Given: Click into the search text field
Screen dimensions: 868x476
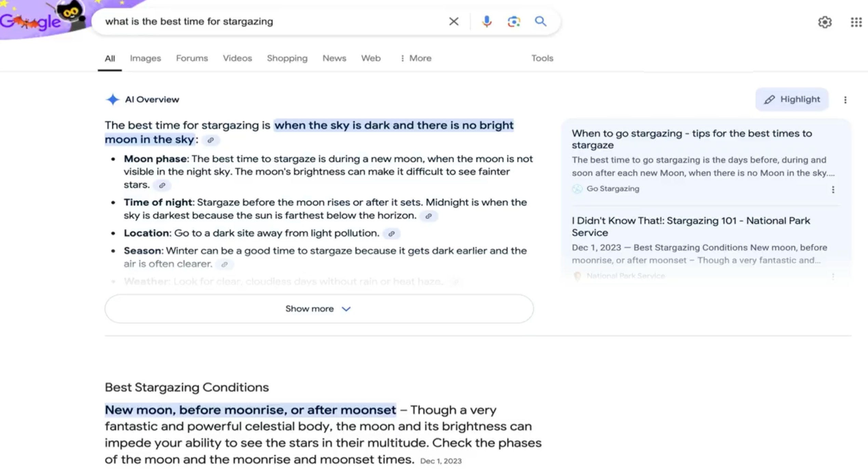Looking at the screenshot, I should click(270, 22).
